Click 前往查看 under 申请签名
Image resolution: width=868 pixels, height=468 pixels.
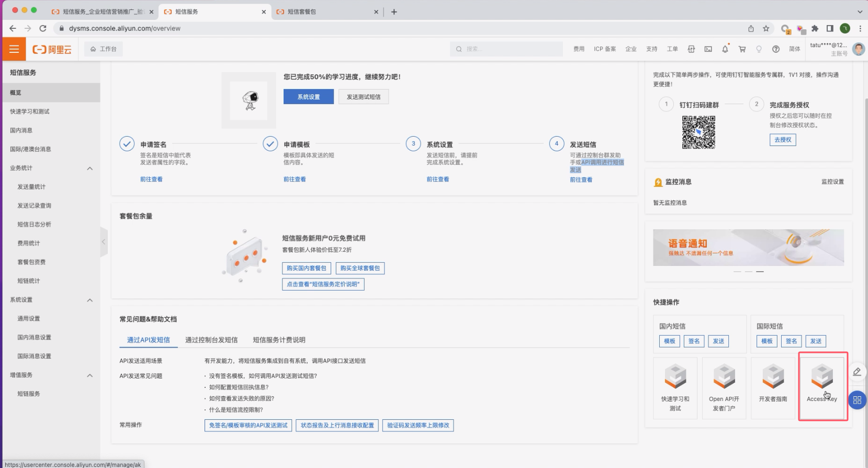[x=151, y=179]
